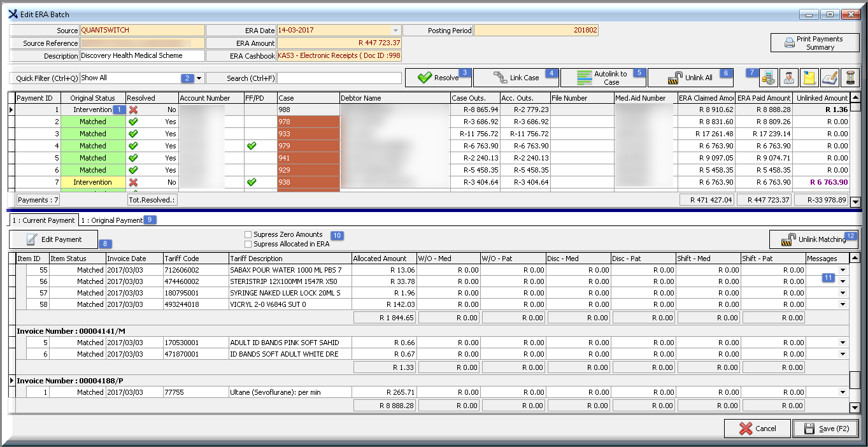Click the Description field Discovery Health Medical Scheme
The height and width of the screenshot is (447, 868).
click(x=142, y=56)
